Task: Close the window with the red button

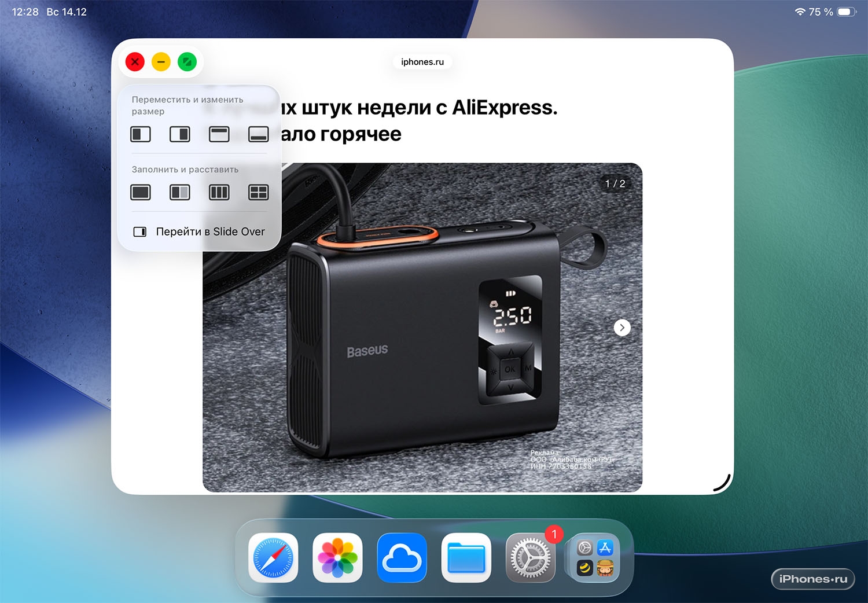Action: click(x=135, y=62)
